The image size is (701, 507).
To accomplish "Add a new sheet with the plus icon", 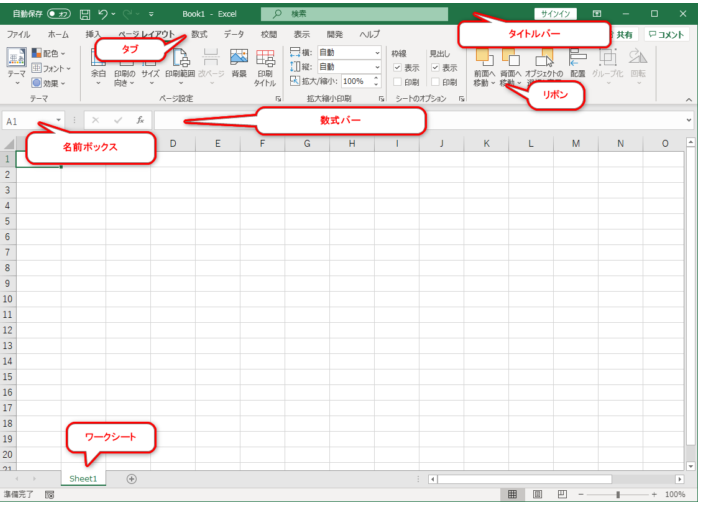I will [x=131, y=479].
